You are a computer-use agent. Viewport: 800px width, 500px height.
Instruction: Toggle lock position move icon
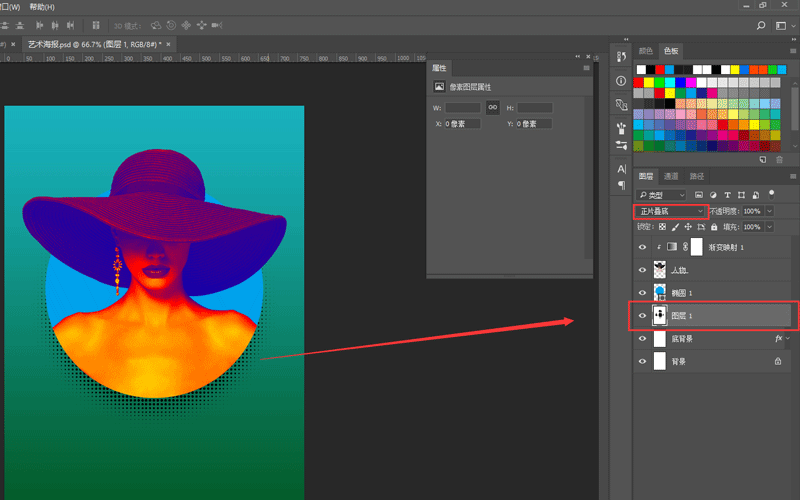(x=688, y=227)
